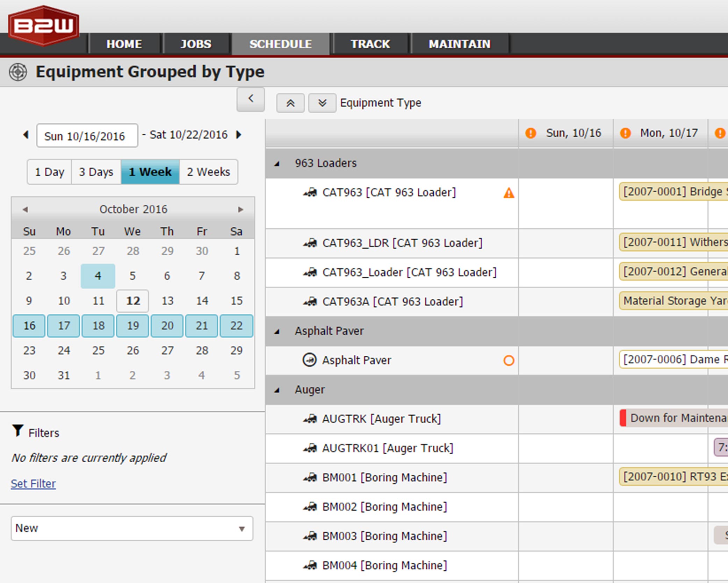This screenshot has width=728, height=583.
Task: Collapse all groups with double-up arrow button
Action: pyautogui.click(x=290, y=103)
